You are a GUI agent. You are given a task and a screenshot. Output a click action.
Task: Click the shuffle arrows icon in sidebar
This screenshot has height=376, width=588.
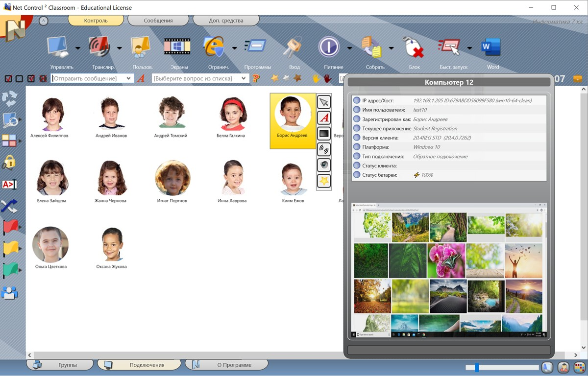point(9,206)
